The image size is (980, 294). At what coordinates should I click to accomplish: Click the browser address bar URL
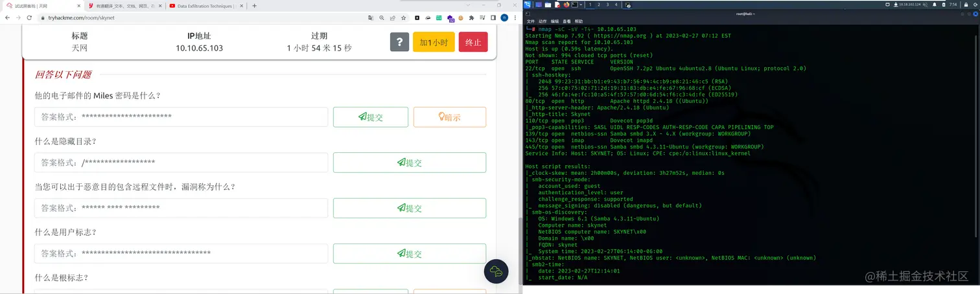(81, 17)
